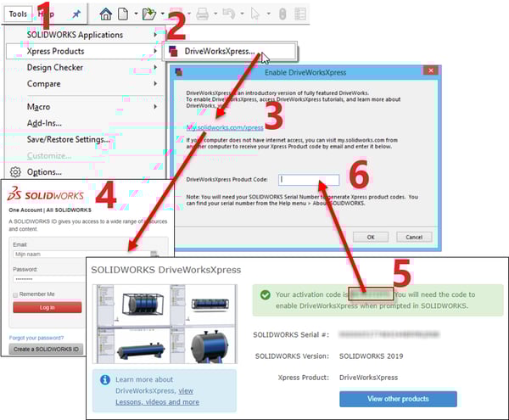Image resolution: width=509 pixels, height=420 pixels.
Task: Click the New document icon
Action: click(x=123, y=14)
